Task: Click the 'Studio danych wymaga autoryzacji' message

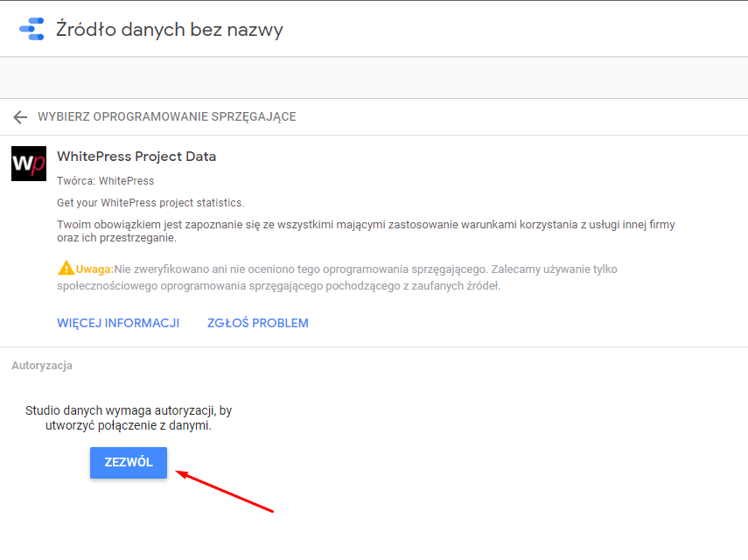Action: pos(129,418)
